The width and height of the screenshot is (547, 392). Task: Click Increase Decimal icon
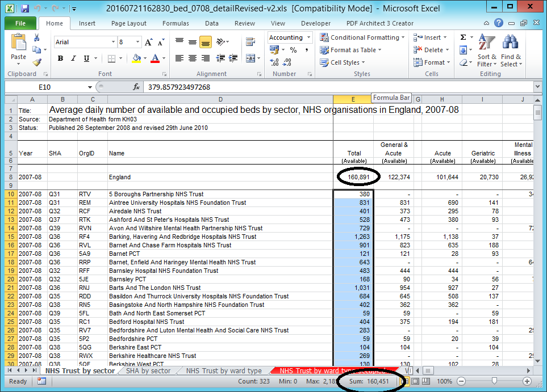[274, 62]
